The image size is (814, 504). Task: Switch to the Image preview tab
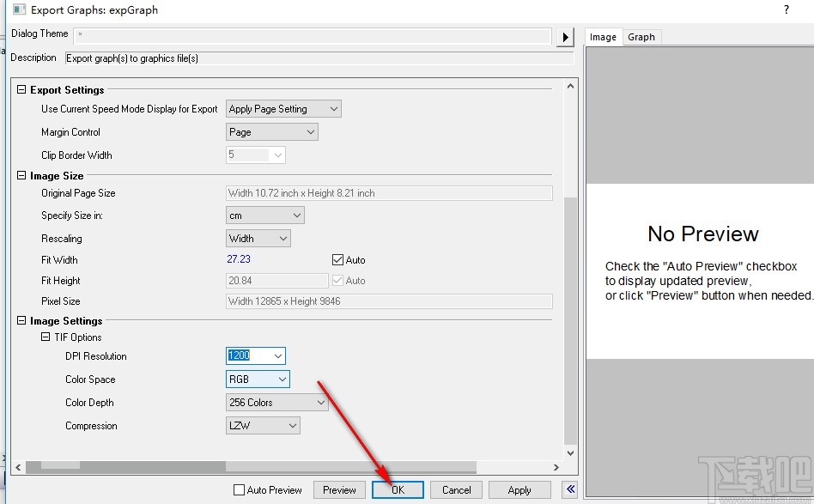pyautogui.click(x=603, y=37)
